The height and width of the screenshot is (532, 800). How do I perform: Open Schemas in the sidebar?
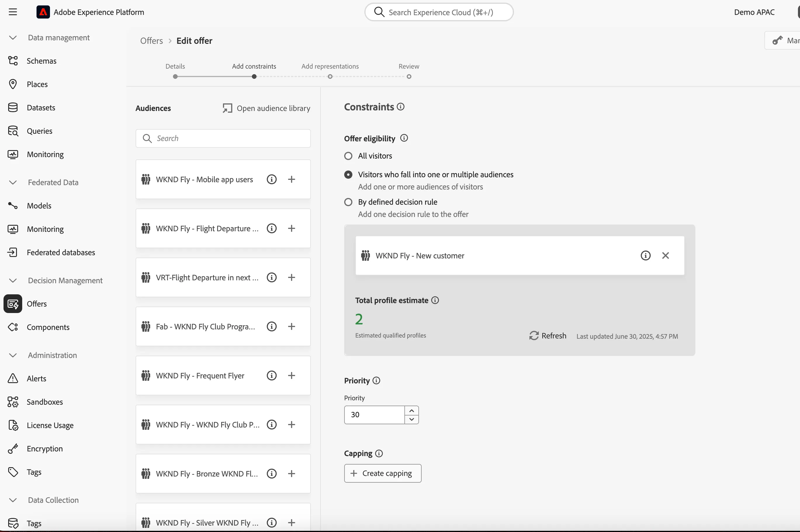pos(41,61)
